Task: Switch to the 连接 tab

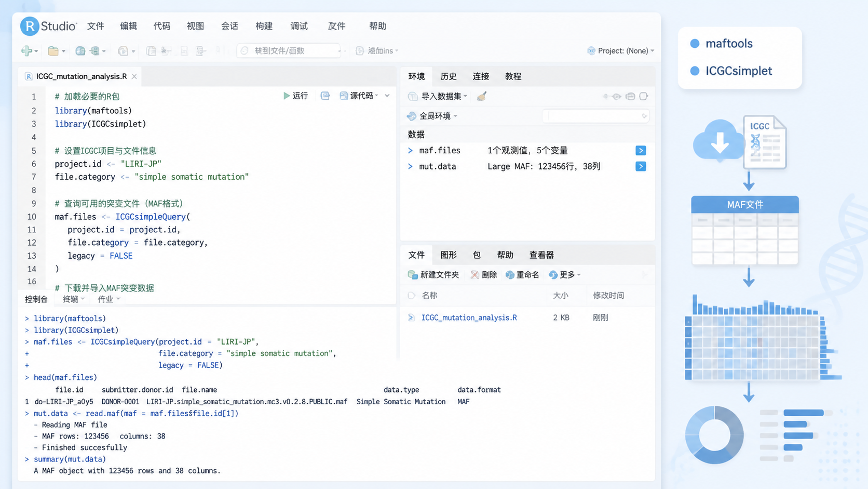Action: [481, 76]
